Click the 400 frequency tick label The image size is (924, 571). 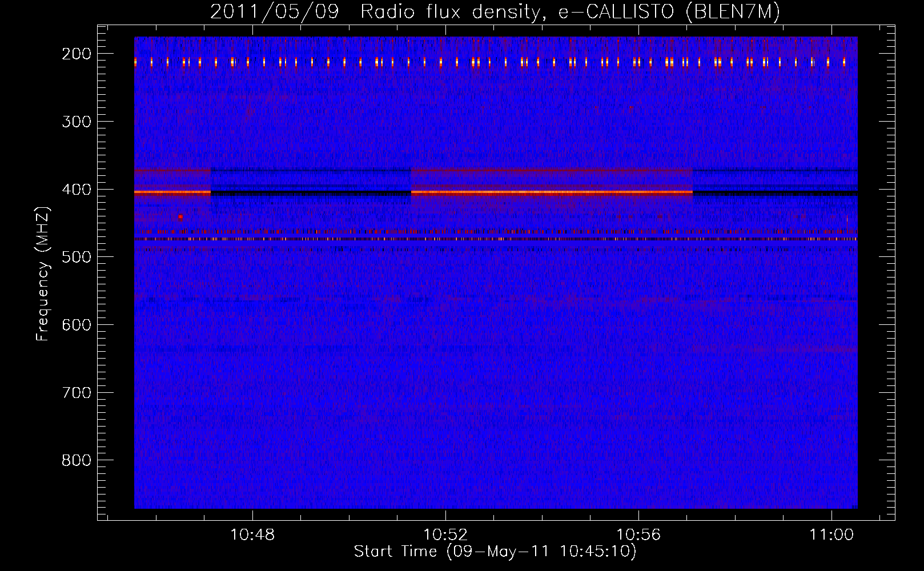(x=76, y=190)
